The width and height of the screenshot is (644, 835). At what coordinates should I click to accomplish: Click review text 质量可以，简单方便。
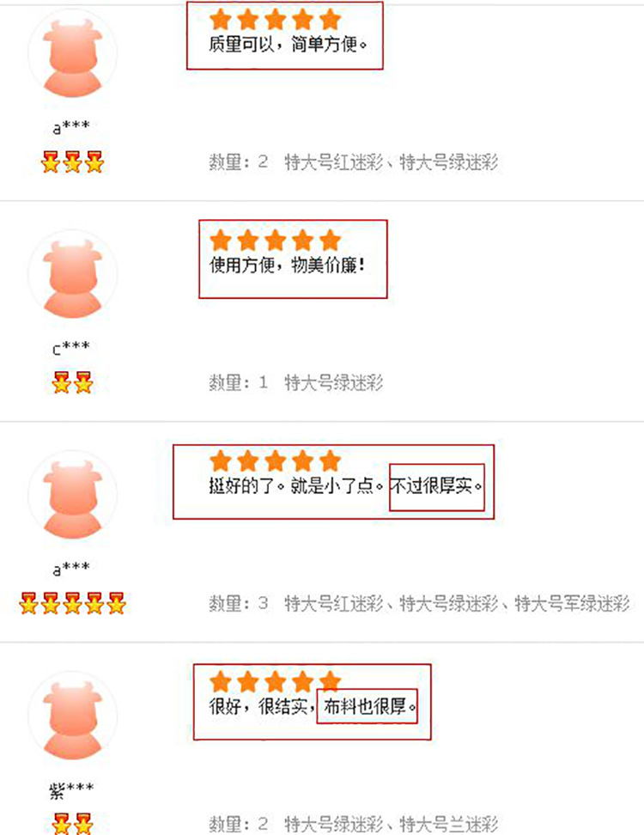click(x=288, y=44)
